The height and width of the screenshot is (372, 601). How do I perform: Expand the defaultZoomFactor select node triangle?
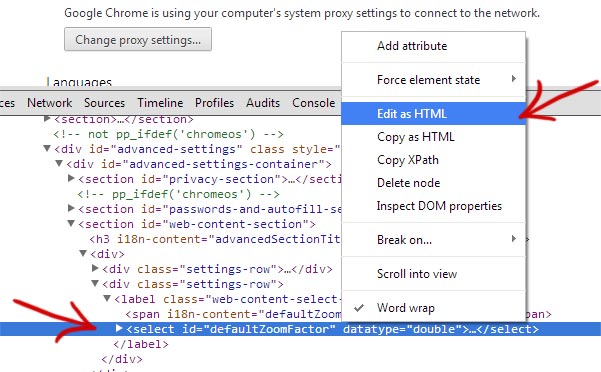pyautogui.click(x=119, y=328)
